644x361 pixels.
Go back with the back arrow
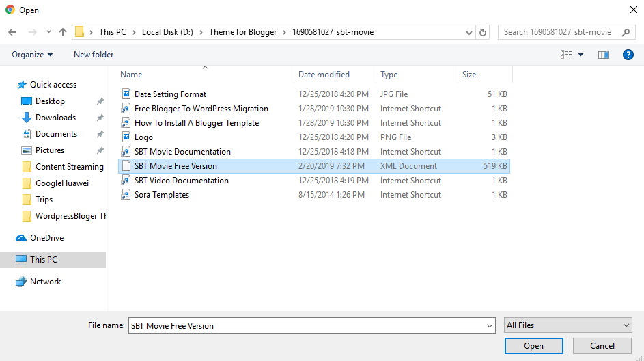tap(12, 32)
